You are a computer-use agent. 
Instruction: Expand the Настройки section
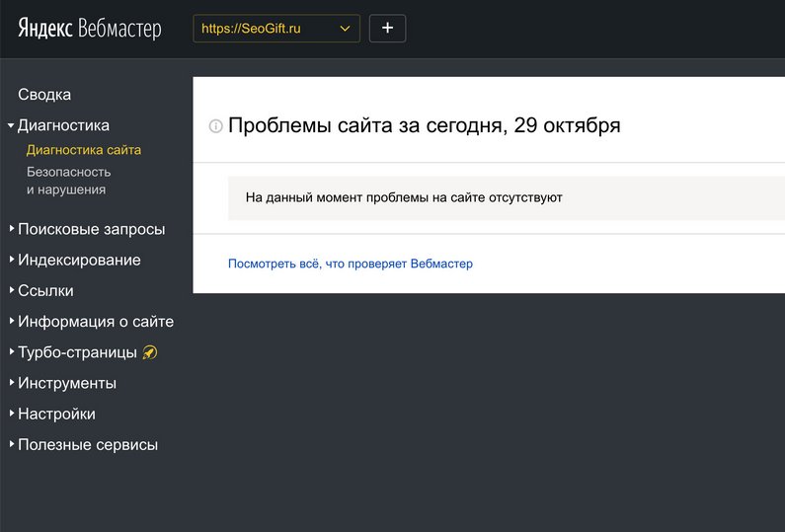(56, 414)
